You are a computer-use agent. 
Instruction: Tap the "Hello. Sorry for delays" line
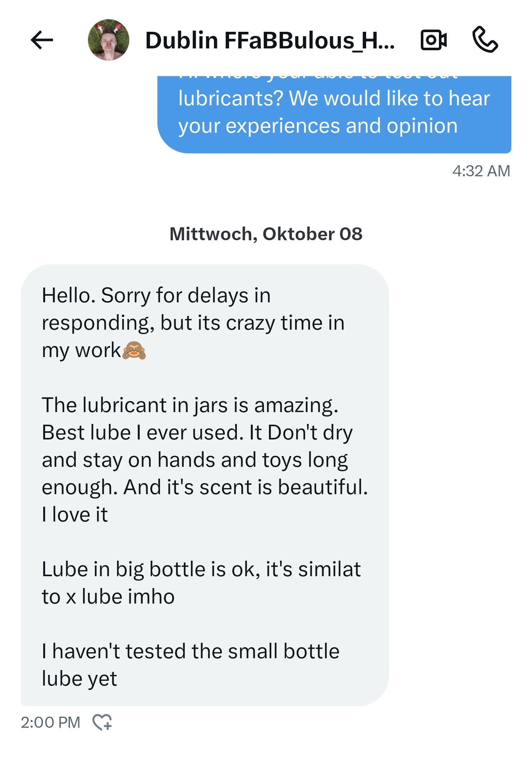tap(156, 295)
